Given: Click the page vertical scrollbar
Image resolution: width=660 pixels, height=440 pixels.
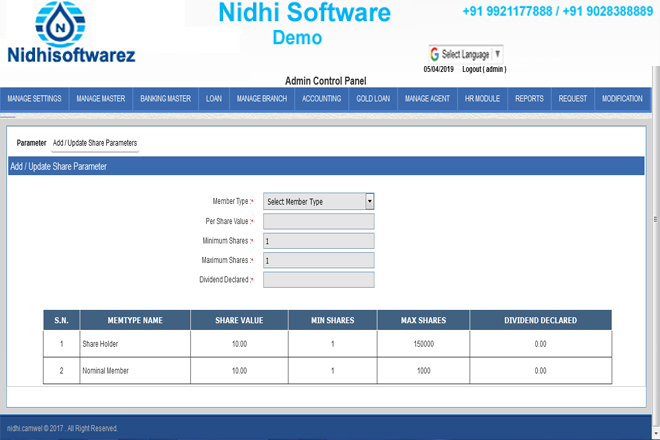Looking at the screenshot, I should (x=655, y=220).
